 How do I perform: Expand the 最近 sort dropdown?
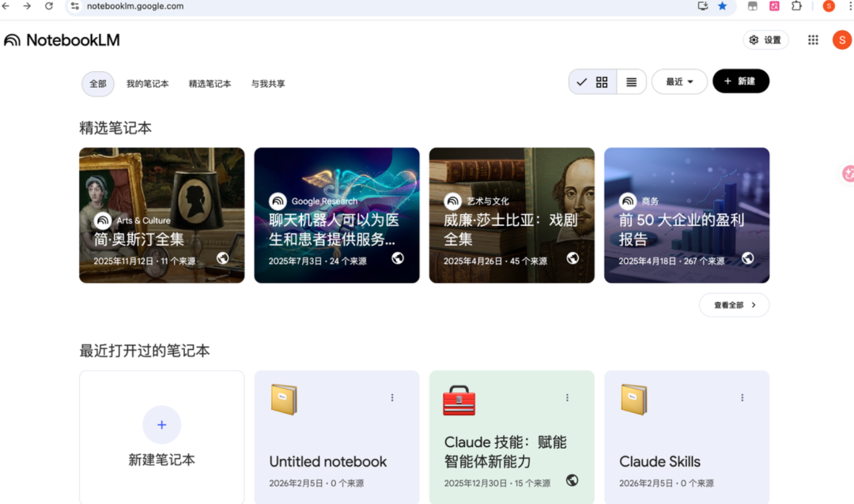[678, 82]
